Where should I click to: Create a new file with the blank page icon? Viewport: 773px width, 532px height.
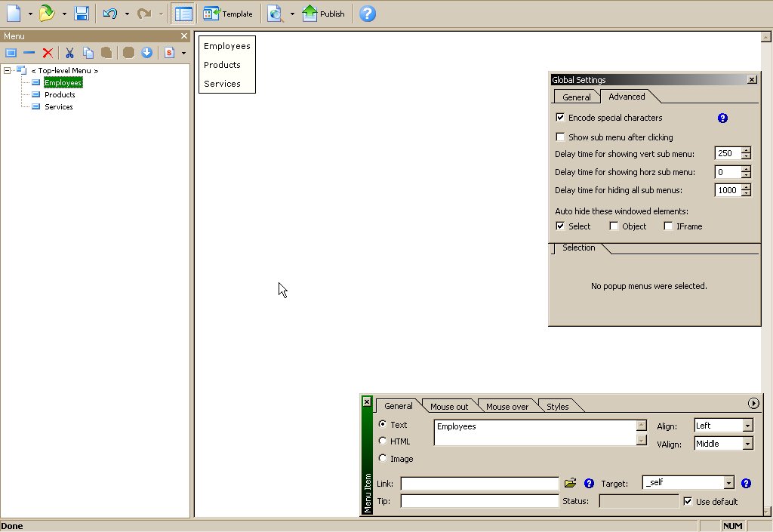[x=14, y=14]
